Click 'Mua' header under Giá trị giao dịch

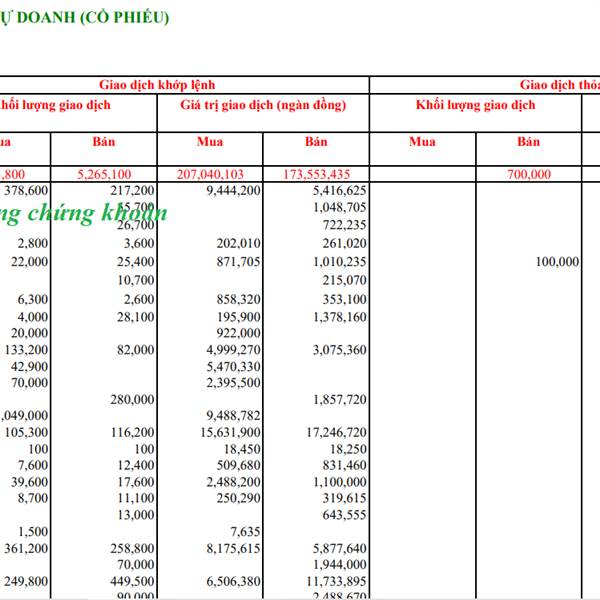[210, 142]
